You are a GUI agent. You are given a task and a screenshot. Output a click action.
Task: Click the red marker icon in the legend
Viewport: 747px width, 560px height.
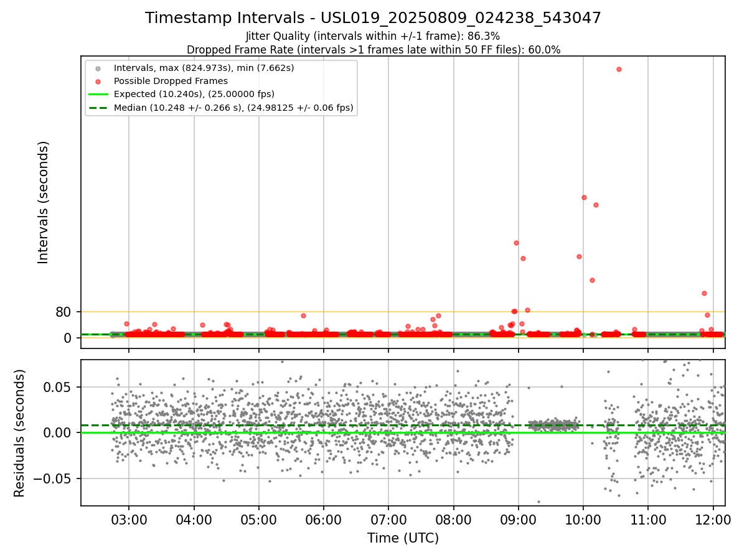point(98,81)
